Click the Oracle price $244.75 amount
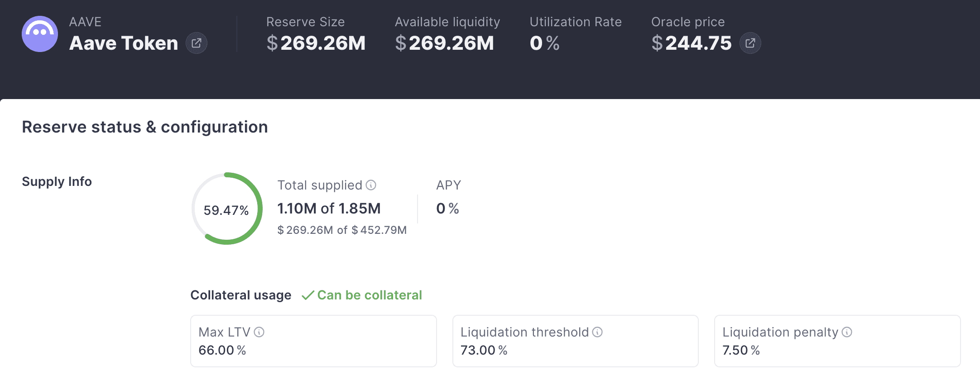 click(692, 43)
